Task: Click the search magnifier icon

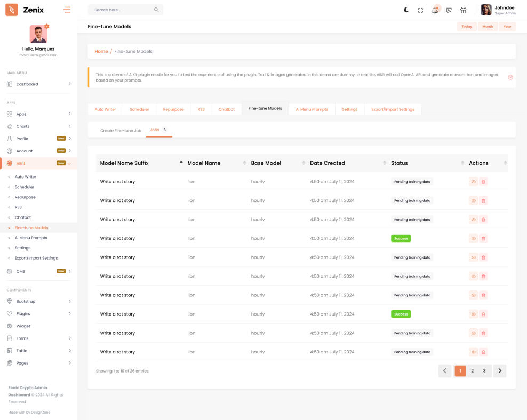Action: pos(156,10)
